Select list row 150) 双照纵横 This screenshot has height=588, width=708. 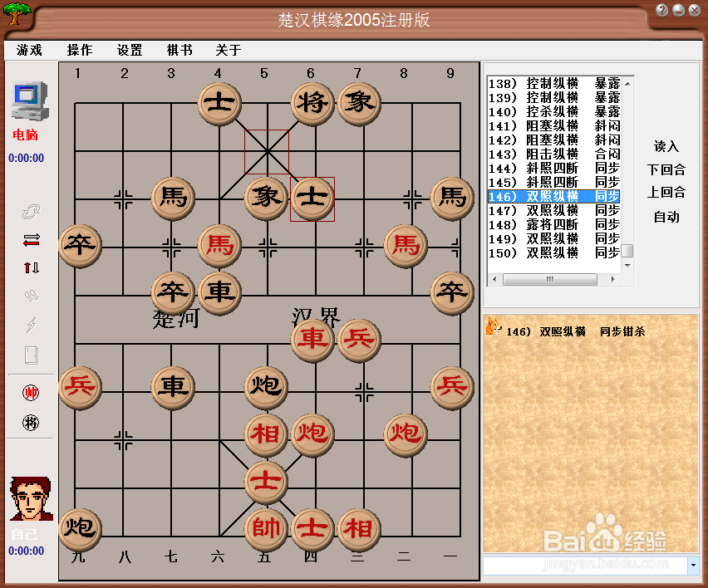(554, 252)
